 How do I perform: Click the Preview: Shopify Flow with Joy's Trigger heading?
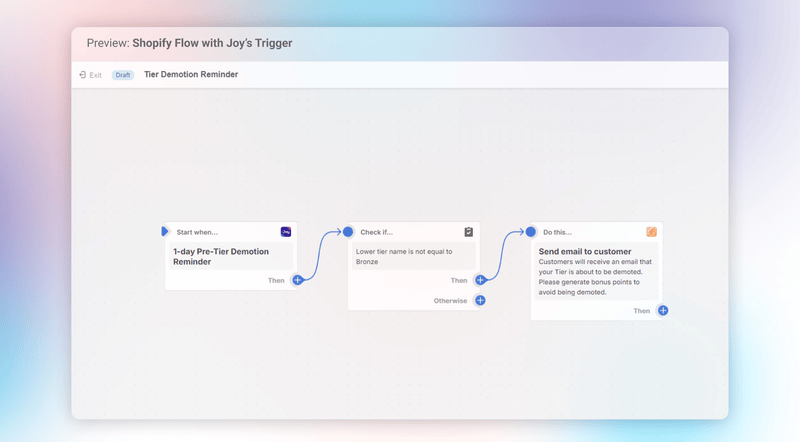(189, 43)
